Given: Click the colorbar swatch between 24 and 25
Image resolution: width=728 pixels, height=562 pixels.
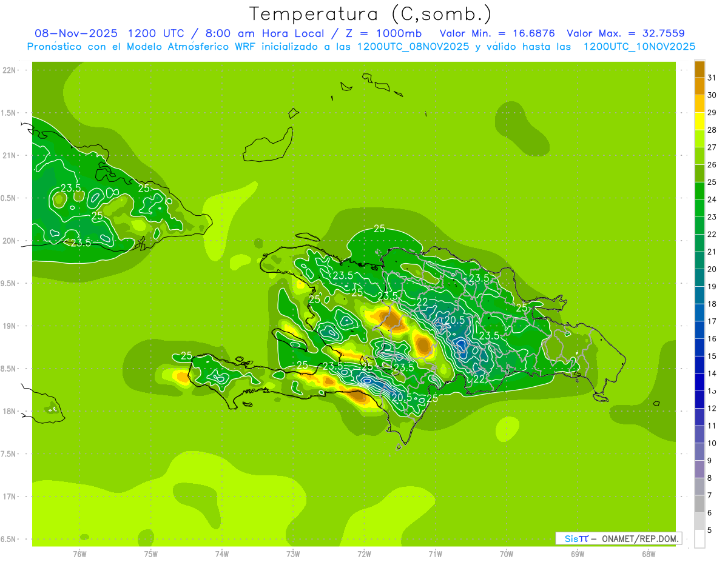Looking at the screenshot, I should (700, 191).
